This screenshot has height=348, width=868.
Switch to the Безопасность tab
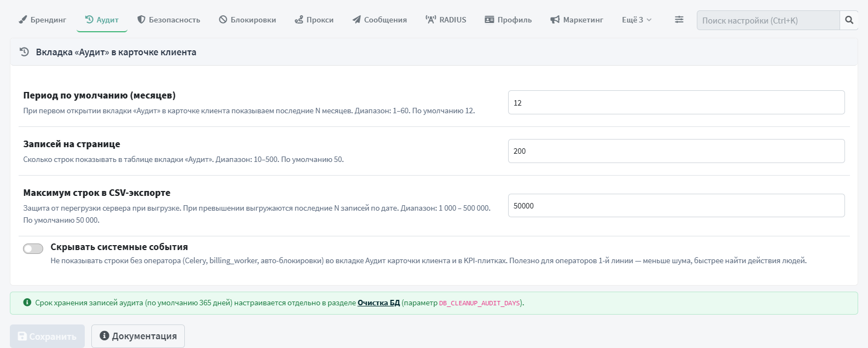(169, 20)
